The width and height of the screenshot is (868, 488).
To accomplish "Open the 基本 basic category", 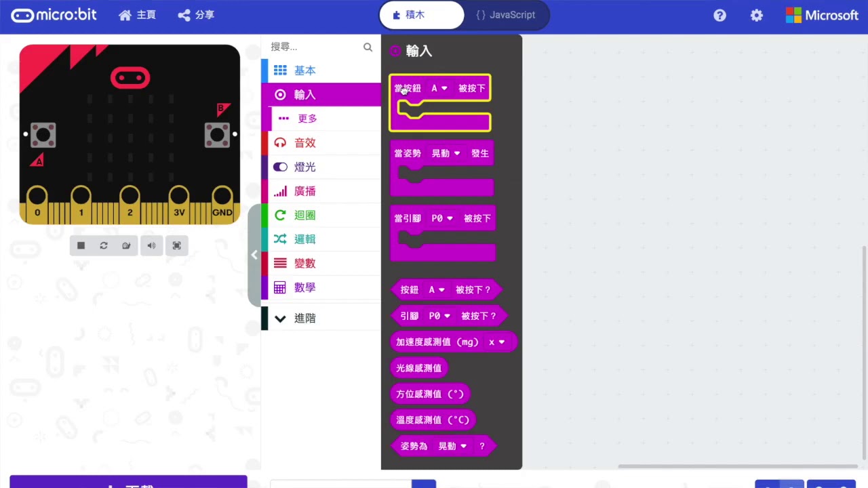I will point(321,70).
